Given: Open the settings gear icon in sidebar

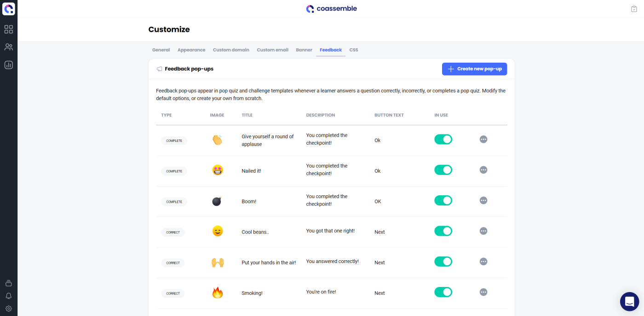Looking at the screenshot, I should click(9, 309).
